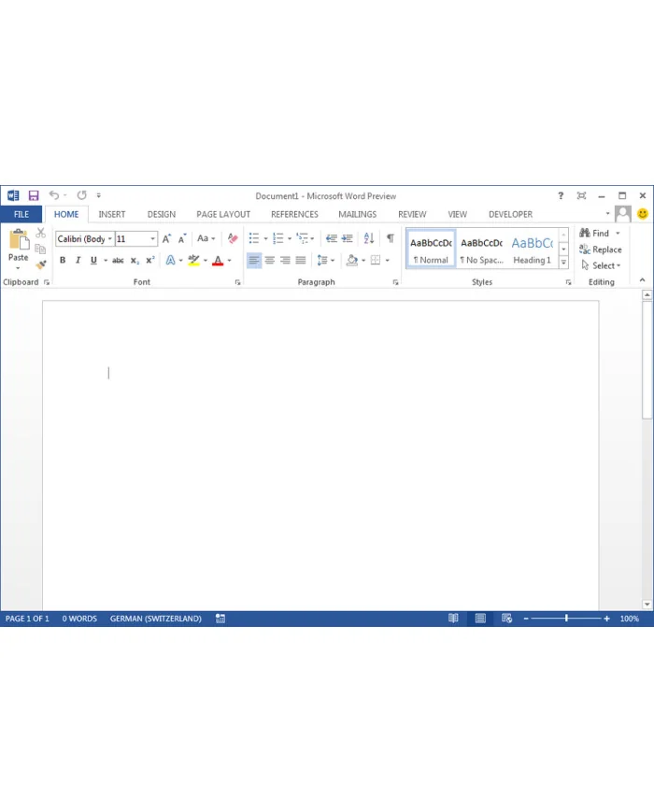The height and width of the screenshot is (812, 654).
Task: Click the Redo/Repeat icon
Action: 82,195
